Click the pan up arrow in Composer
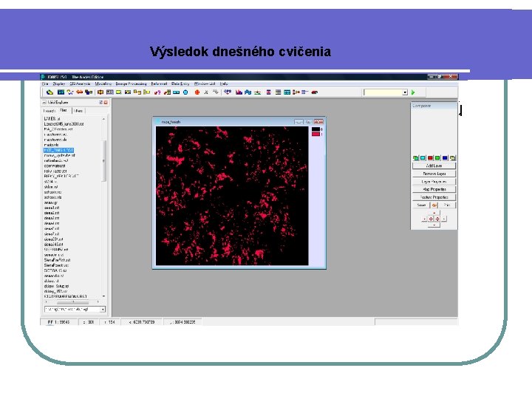 pos(434,213)
